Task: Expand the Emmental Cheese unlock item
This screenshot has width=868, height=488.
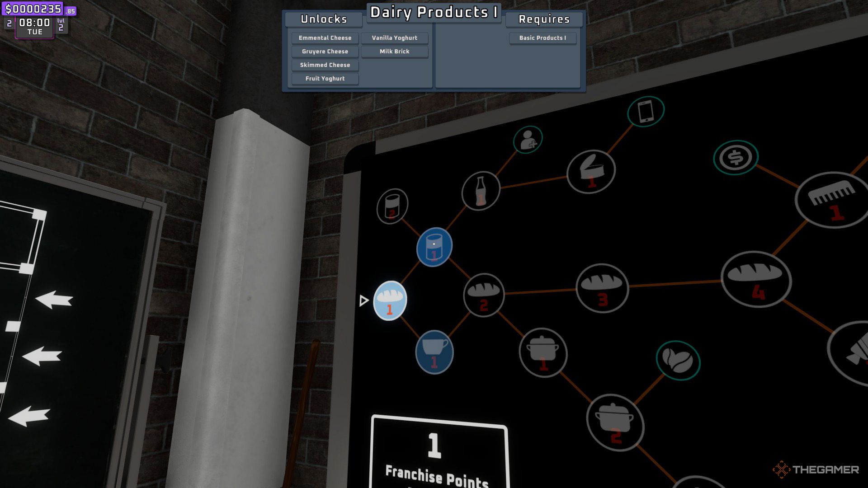Action: pos(324,38)
